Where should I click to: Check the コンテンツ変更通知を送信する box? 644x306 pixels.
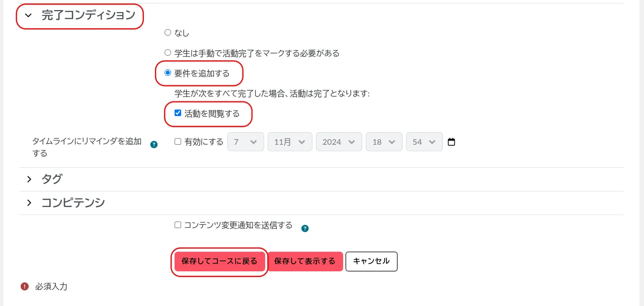[x=178, y=225]
